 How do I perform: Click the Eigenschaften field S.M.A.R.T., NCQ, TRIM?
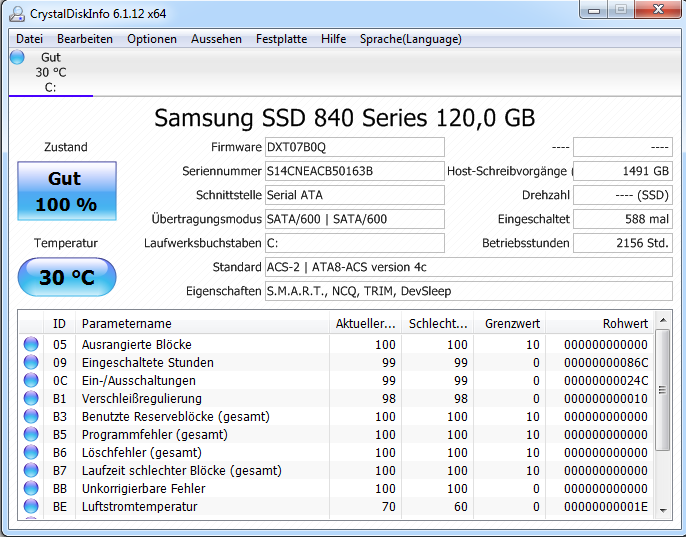(x=469, y=291)
